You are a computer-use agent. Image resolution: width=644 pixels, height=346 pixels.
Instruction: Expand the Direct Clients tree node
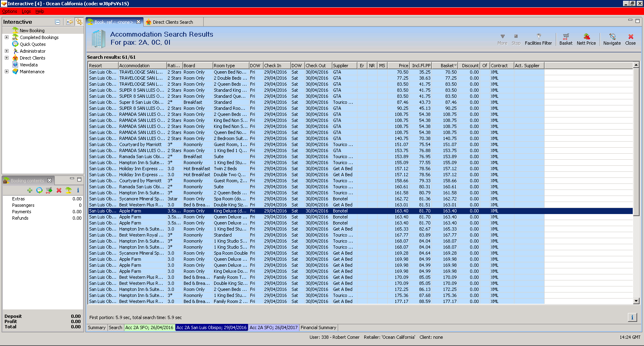[6, 58]
